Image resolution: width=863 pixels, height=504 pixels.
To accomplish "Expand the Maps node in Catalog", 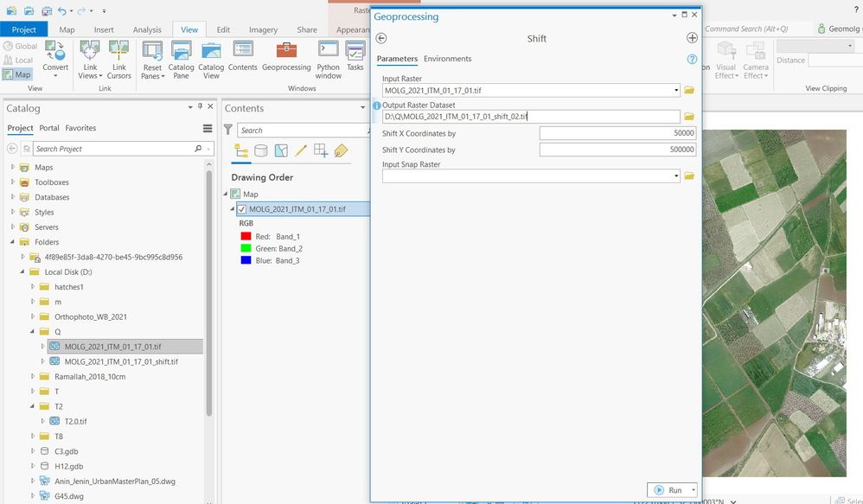I will click(13, 167).
